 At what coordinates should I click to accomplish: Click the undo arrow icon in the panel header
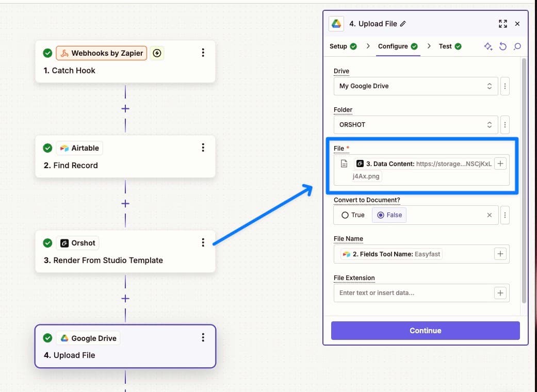tap(503, 46)
